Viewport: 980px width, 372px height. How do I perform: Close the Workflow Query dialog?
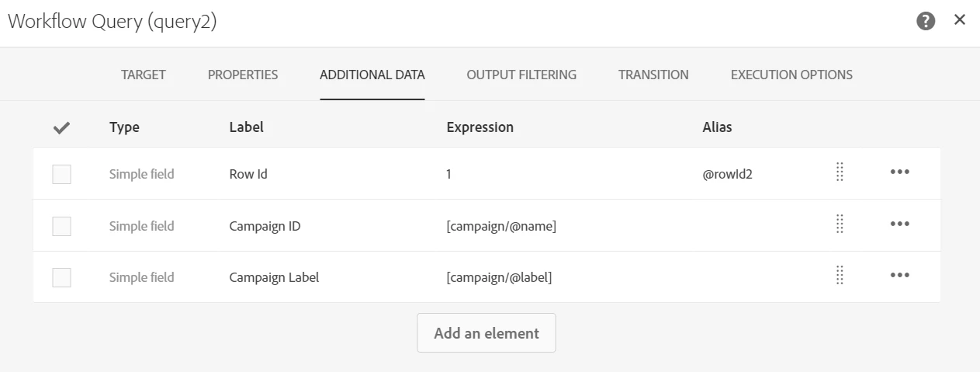(960, 20)
